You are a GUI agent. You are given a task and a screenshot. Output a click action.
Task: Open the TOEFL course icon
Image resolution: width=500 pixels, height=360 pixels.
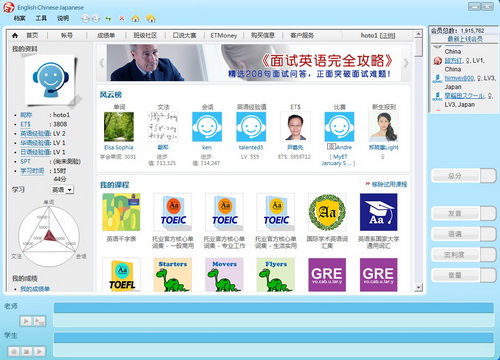click(121, 275)
